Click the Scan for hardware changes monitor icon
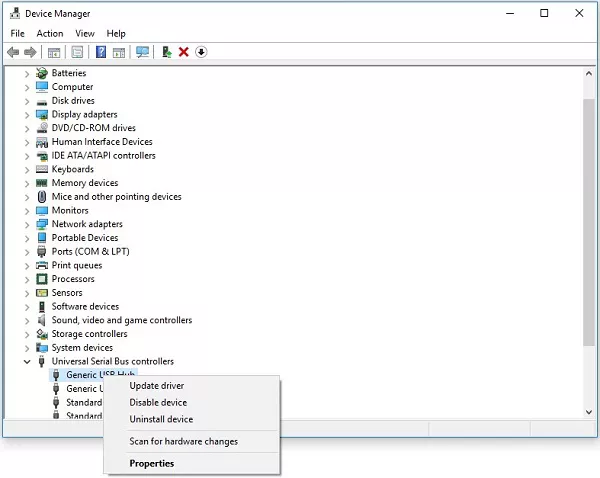 pyautogui.click(x=142, y=52)
